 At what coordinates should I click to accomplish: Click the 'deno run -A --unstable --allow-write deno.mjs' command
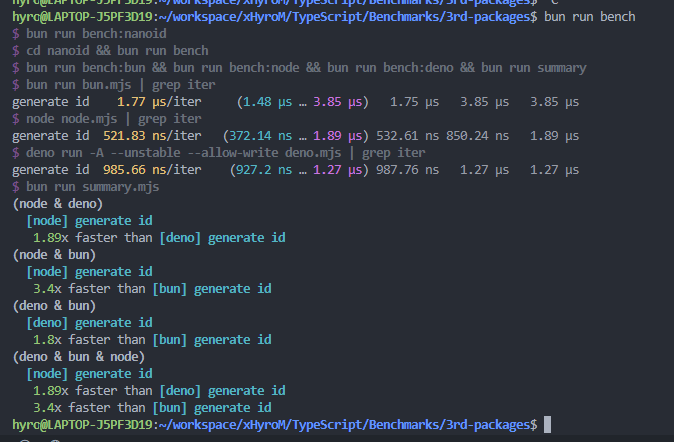click(184, 153)
